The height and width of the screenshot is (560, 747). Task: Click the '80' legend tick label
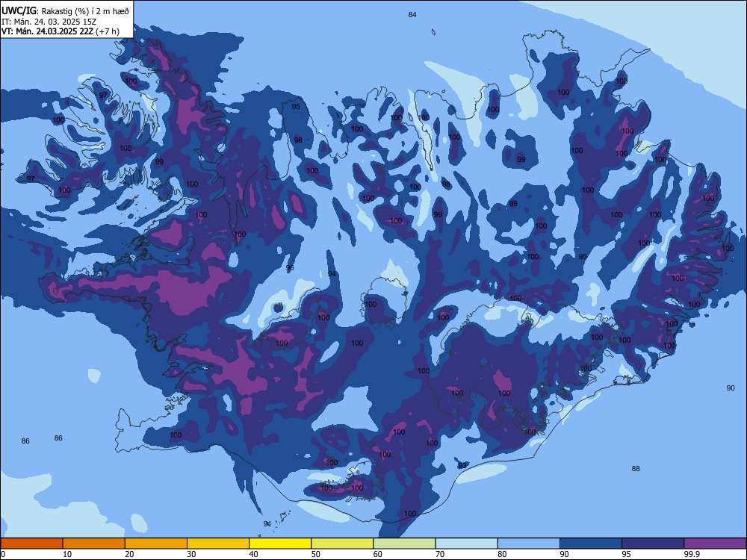(502, 554)
